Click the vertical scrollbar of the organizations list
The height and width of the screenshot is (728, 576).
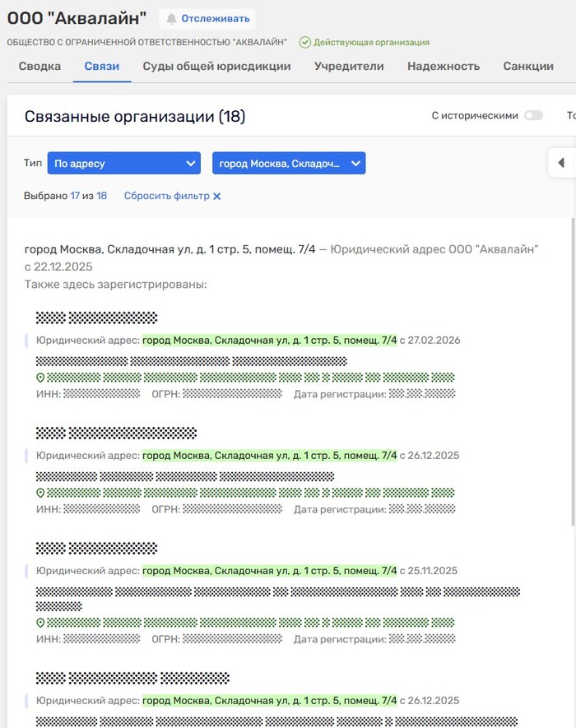point(573,370)
